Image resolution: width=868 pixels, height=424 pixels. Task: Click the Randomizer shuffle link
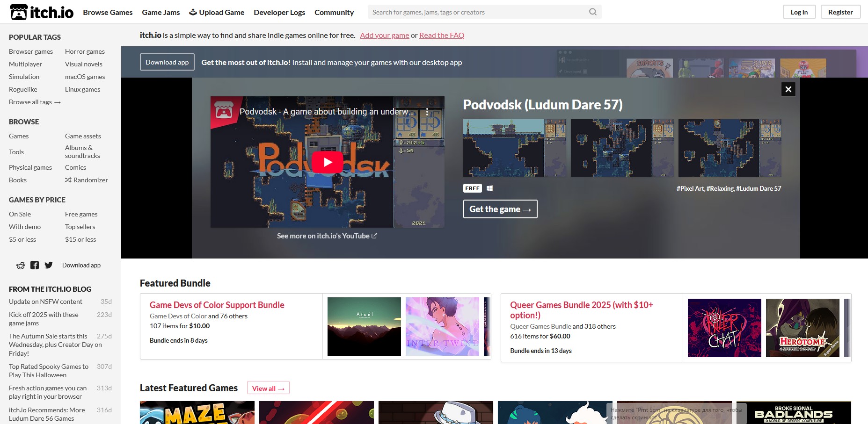[86, 180]
